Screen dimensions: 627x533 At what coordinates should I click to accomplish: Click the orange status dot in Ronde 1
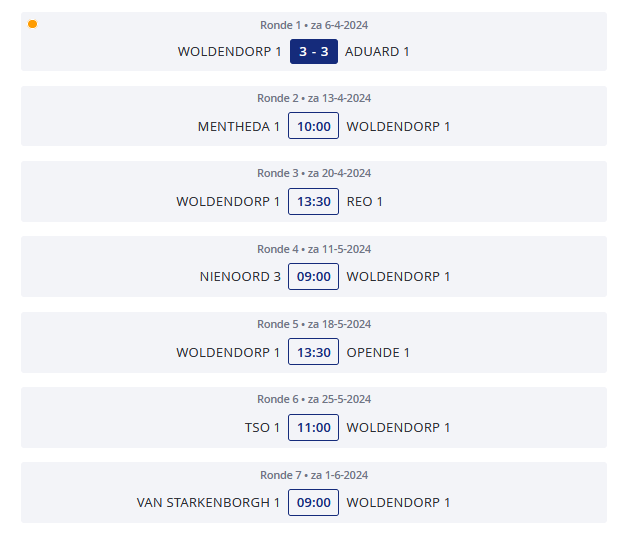click(32, 24)
